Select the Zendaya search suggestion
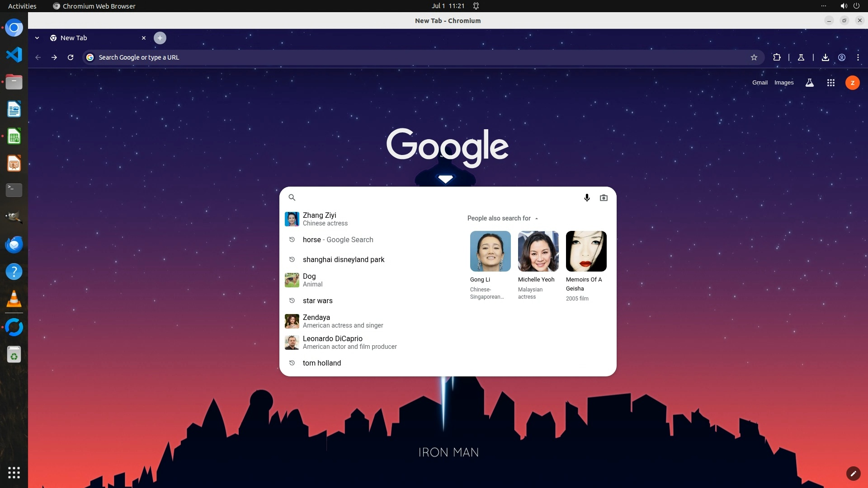Image resolution: width=868 pixels, height=488 pixels. pyautogui.click(x=343, y=321)
